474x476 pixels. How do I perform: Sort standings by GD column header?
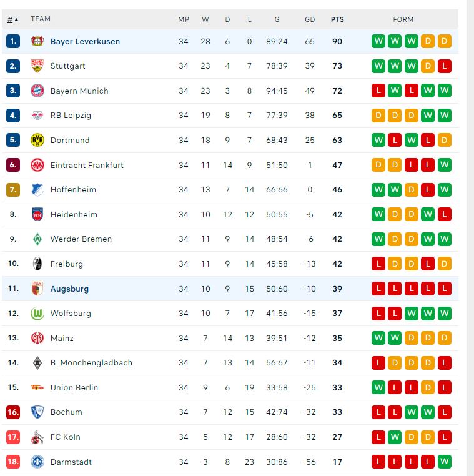point(310,19)
